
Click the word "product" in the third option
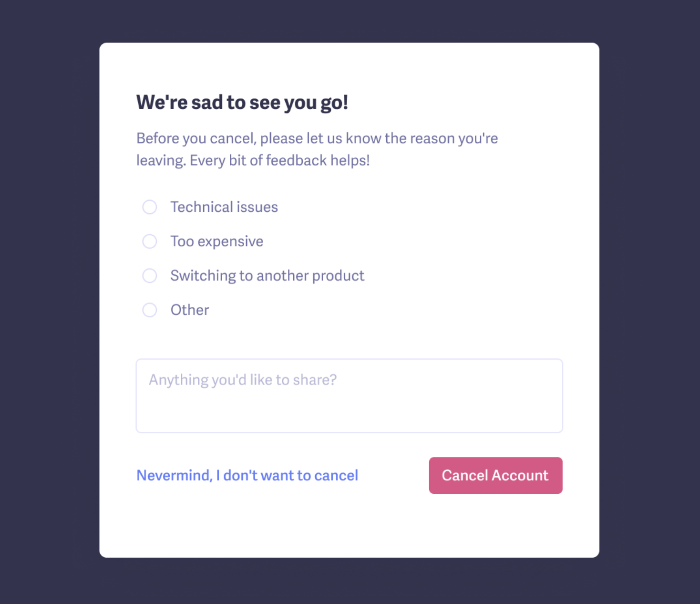click(338, 276)
